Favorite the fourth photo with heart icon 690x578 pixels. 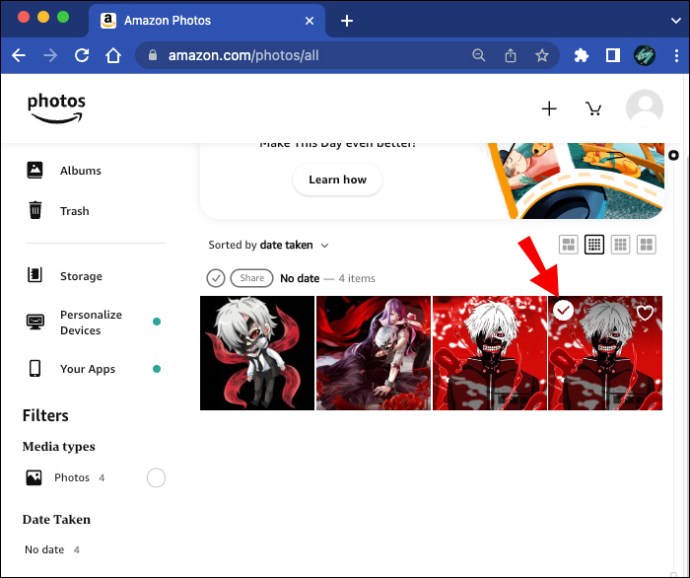(x=645, y=313)
